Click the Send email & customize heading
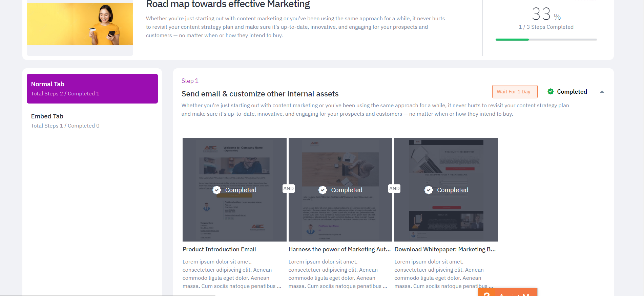Viewport: 644px width, 296px height. coord(260,94)
